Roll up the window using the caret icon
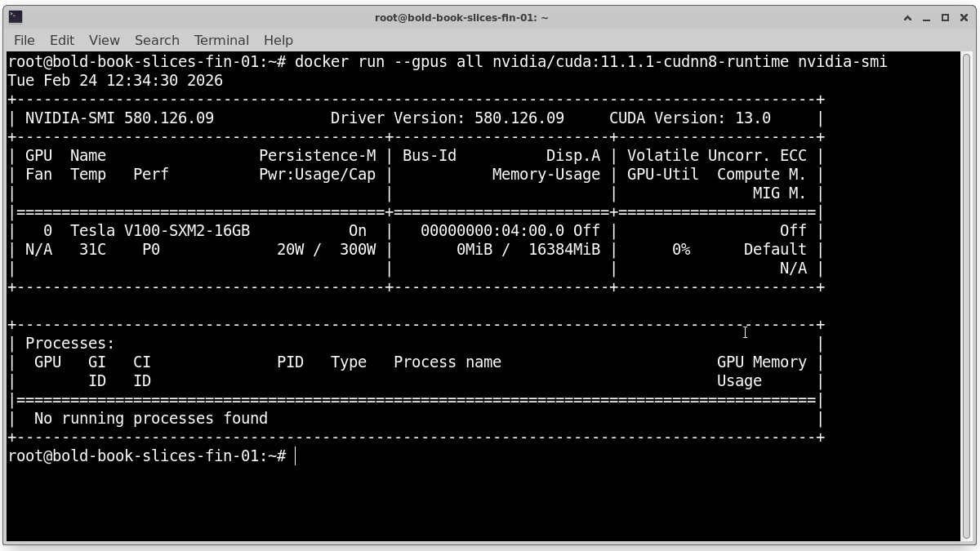The image size is (980, 551). point(907,17)
